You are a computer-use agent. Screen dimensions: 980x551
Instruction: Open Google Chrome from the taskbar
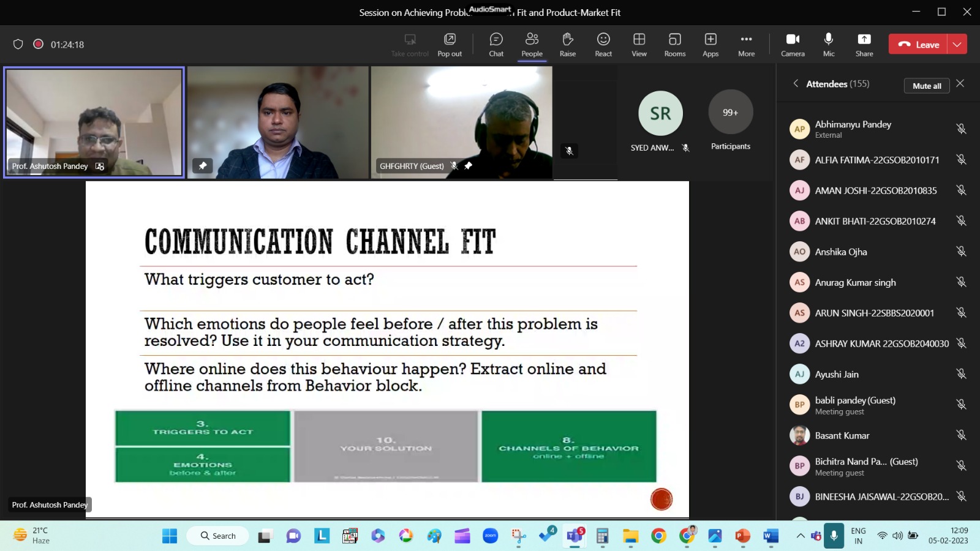[658, 536]
